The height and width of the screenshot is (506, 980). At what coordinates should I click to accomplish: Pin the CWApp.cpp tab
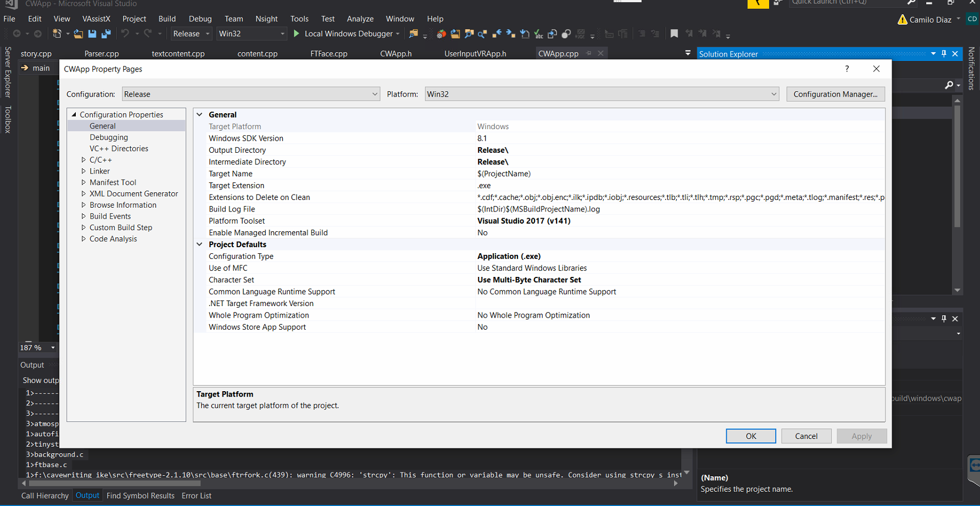(x=589, y=53)
